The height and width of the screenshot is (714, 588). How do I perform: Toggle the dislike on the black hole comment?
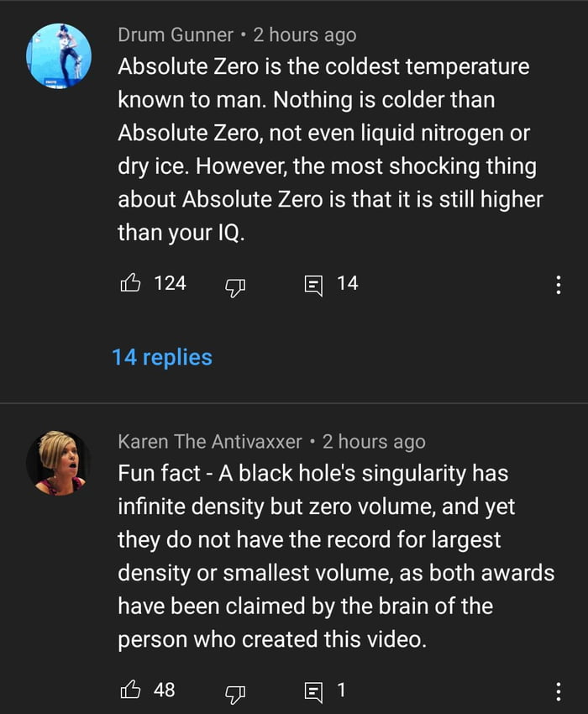[234, 695]
